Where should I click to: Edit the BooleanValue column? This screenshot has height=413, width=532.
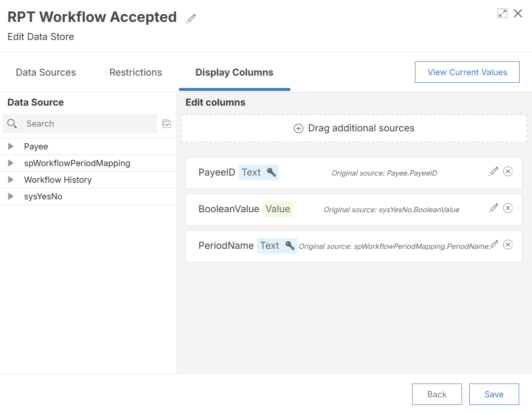(494, 208)
